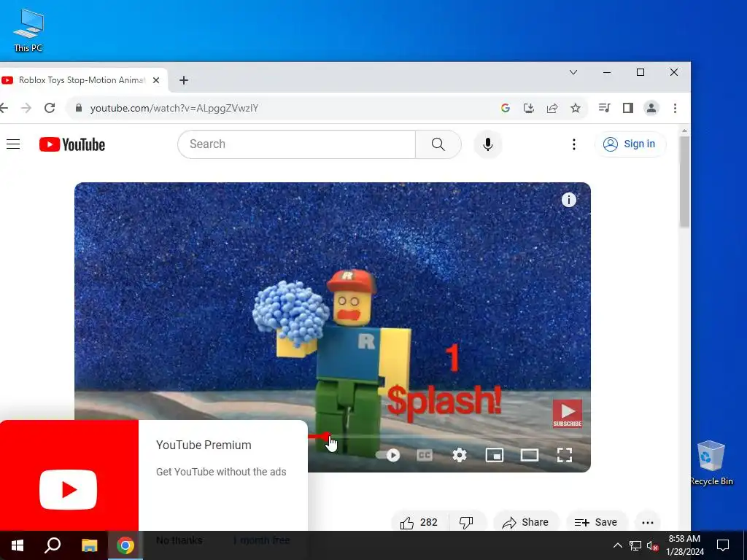Click the Subscribe watermark in video

coord(567,413)
